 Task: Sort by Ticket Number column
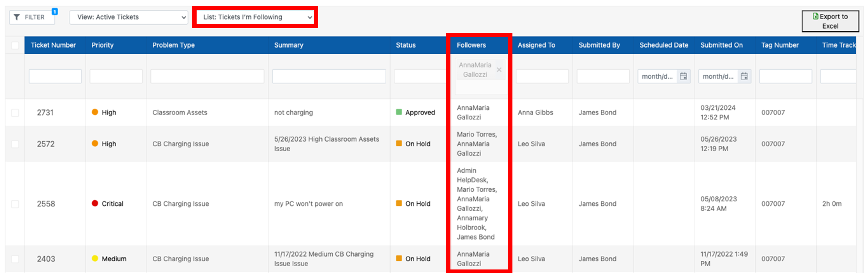53,45
